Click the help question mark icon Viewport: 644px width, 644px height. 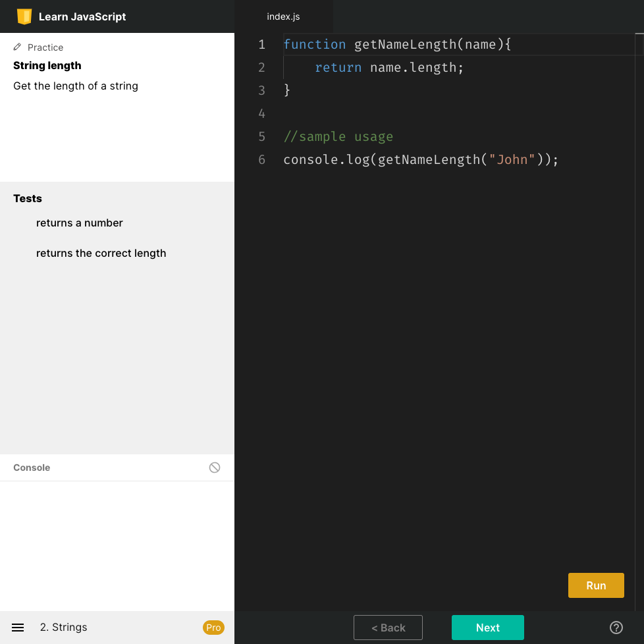(616, 627)
